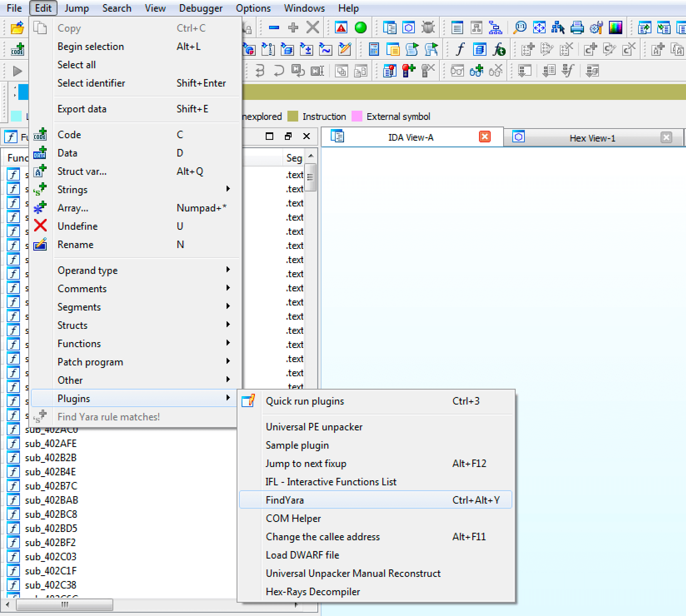The height and width of the screenshot is (616, 686).
Task: Close the IDA View-A tab
Action: pos(485,137)
